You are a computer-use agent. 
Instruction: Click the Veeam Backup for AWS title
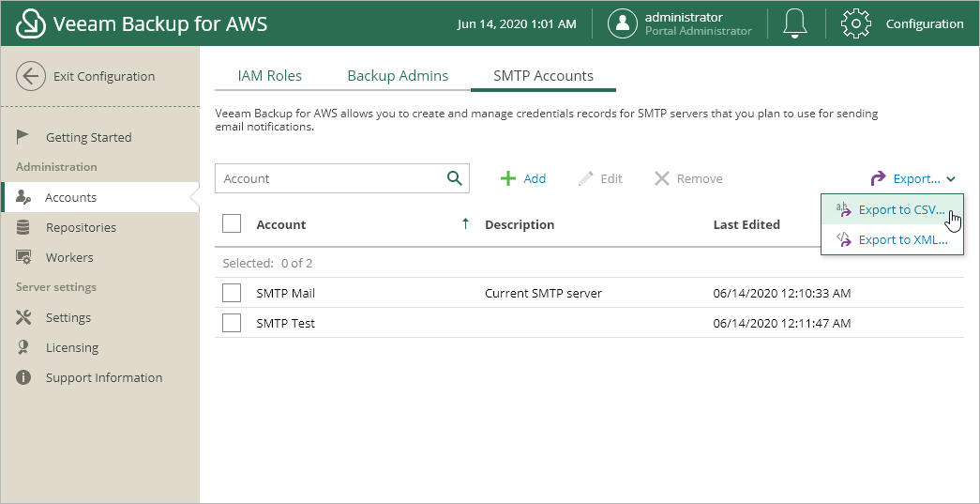pyautogui.click(x=160, y=23)
